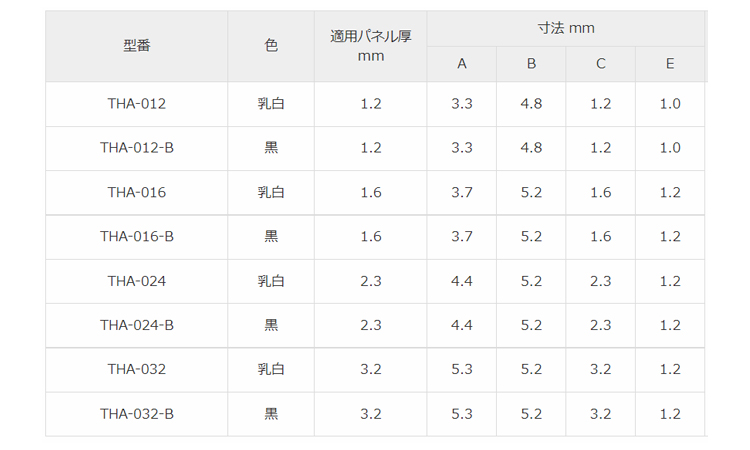The width and height of the screenshot is (750, 450).
Task: Select the THA-024-B model number cell
Action: 137,325
